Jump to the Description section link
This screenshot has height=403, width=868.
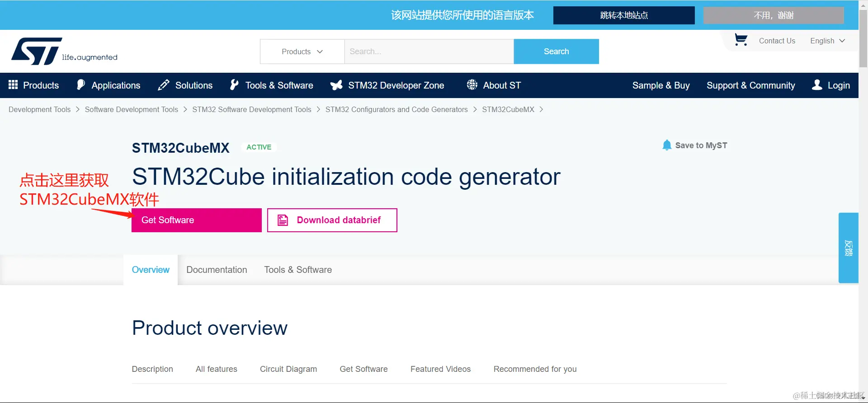point(152,369)
